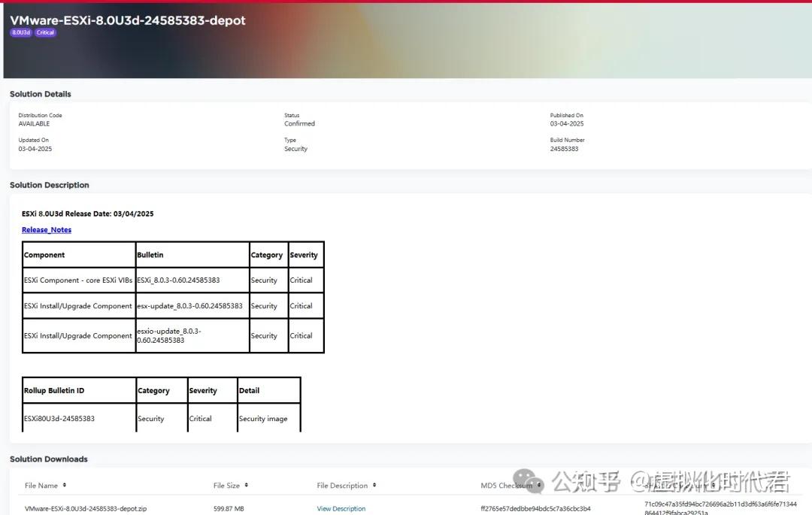812x515 pixels.
Task: Select the Updated On date 03-04-2025
Action: (x=35, y=149)
